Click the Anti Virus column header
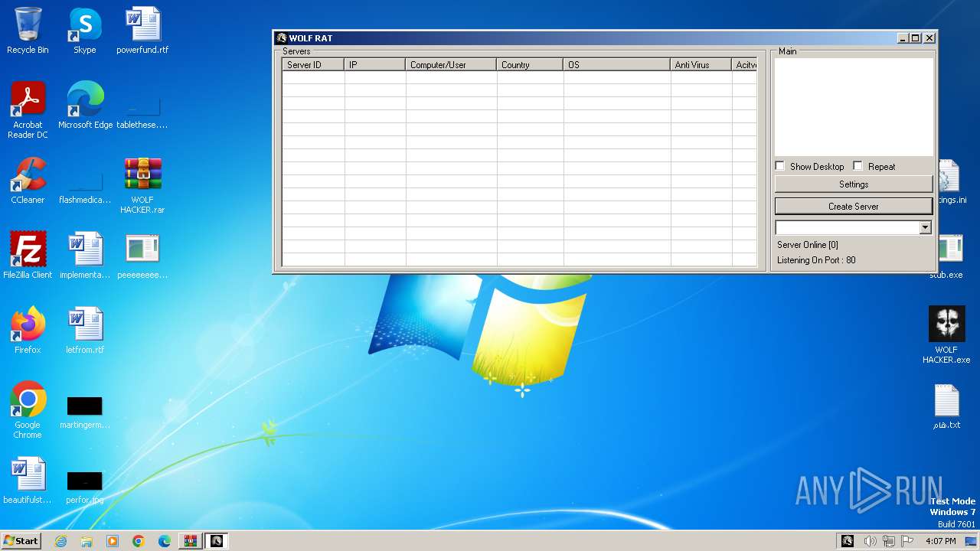The width and height of the screenshot is (980, 551). pos(701,65)
